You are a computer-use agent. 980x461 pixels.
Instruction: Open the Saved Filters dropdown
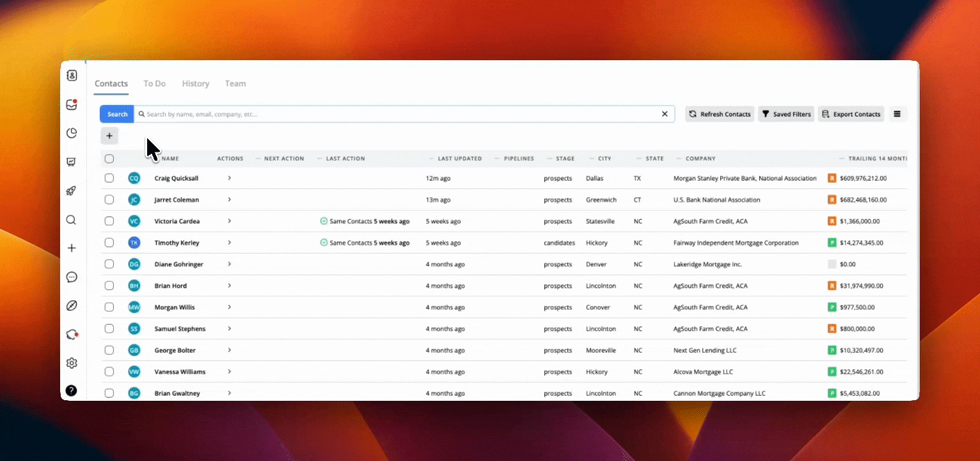click(786, 114)
